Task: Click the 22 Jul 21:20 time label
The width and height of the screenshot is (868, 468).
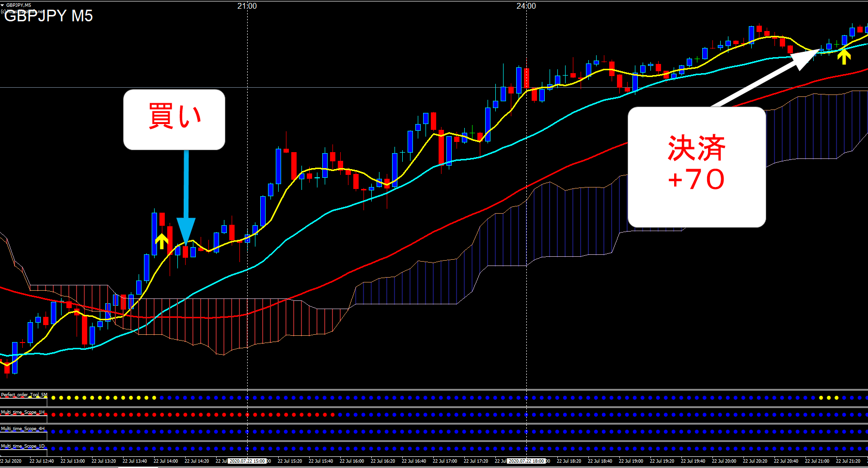Action: pos(848,461)
